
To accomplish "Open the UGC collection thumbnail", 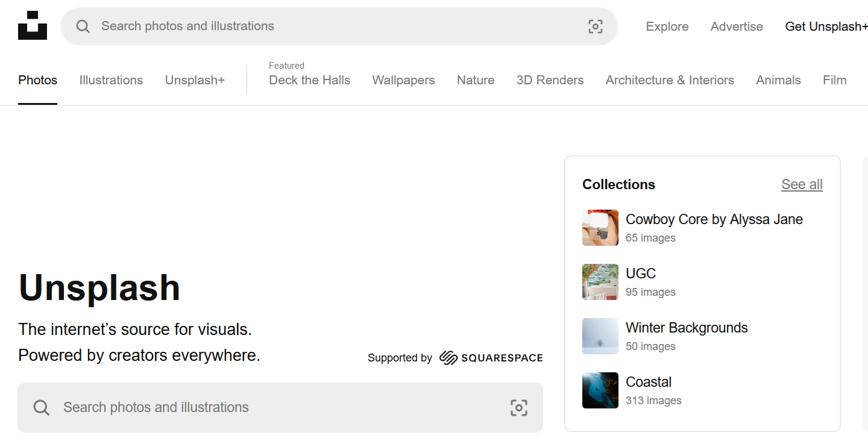I will pos(600,282).
